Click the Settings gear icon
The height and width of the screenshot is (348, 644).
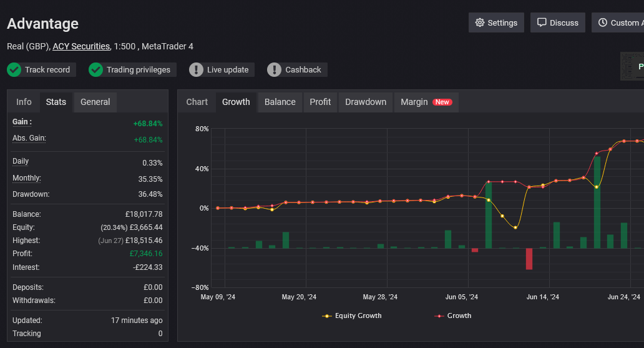[479, 22]
